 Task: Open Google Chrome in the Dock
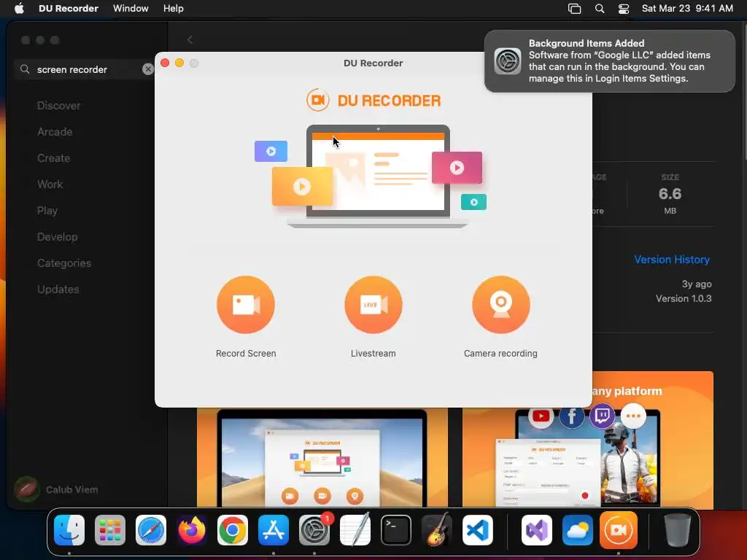tap(233, 530)
